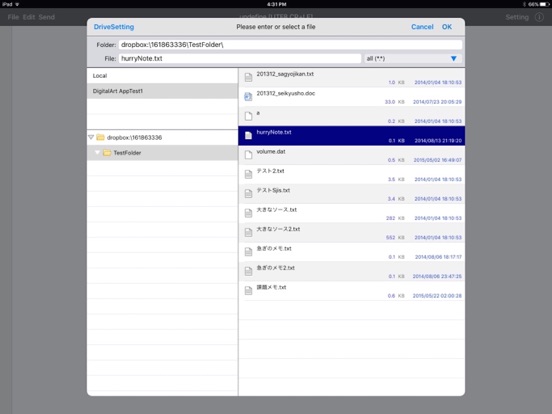Select file 急ぎのメモ2.txt
Viewport: 552px width, 414px height.
351,271
